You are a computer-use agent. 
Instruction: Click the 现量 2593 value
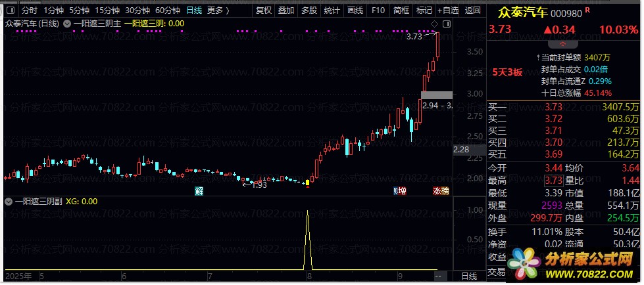553,206
